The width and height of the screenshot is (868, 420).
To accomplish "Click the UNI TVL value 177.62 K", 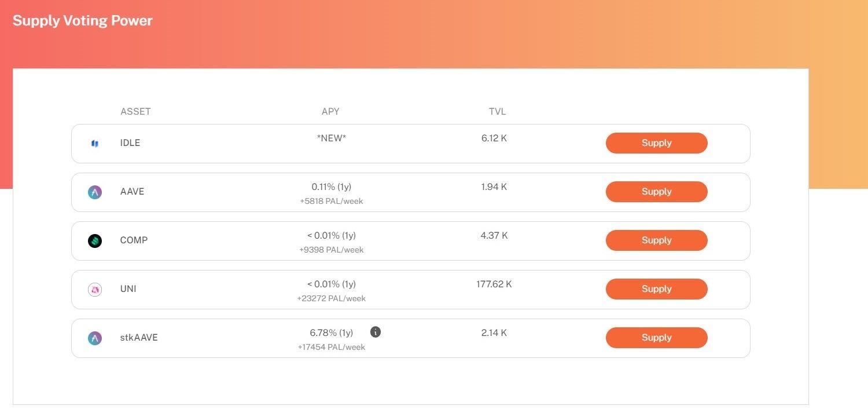I will click(494, 284).
